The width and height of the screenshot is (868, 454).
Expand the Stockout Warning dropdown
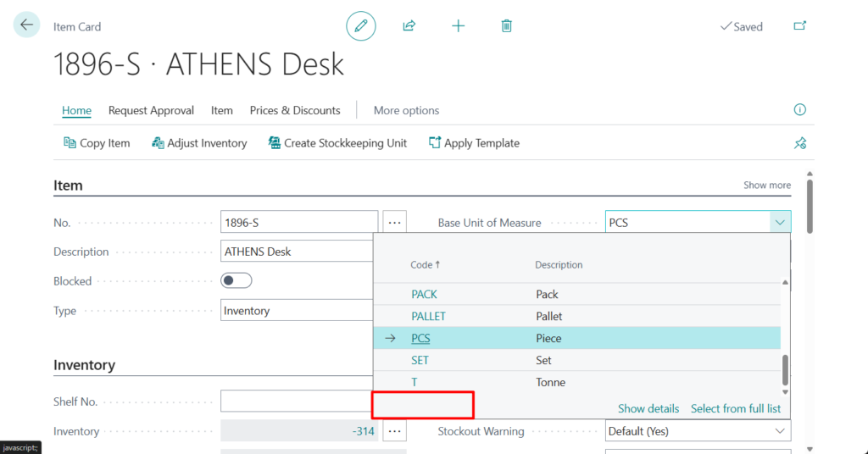tap(779, 431)
